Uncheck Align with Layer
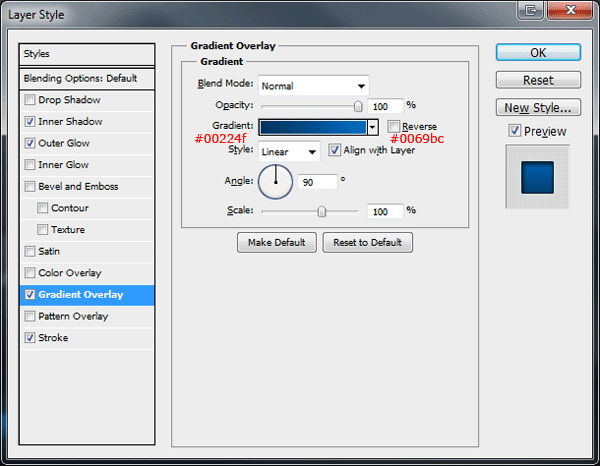This screenshot has height=466, width=600. 334,150
